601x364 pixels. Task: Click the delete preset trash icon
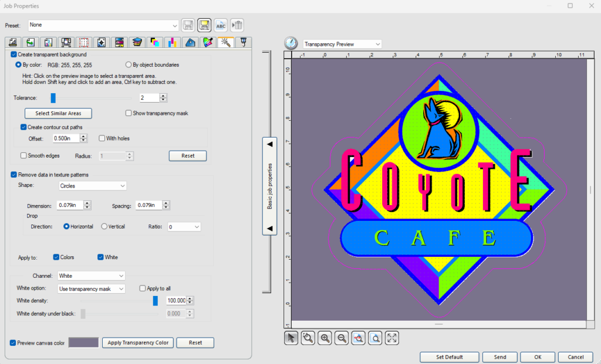coord(237,25)
